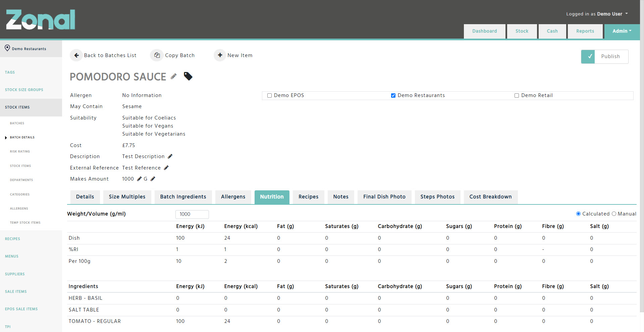Open Stock Size Groups in sidebar
The width and height of the screenshot is (644, 332).
tap(24, 90)
